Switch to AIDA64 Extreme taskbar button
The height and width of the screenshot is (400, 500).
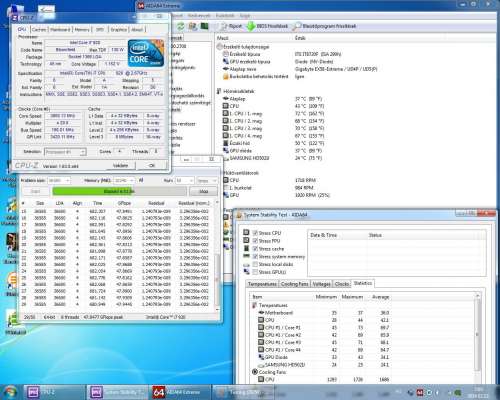pyautogui.click(x=180, y=392)
